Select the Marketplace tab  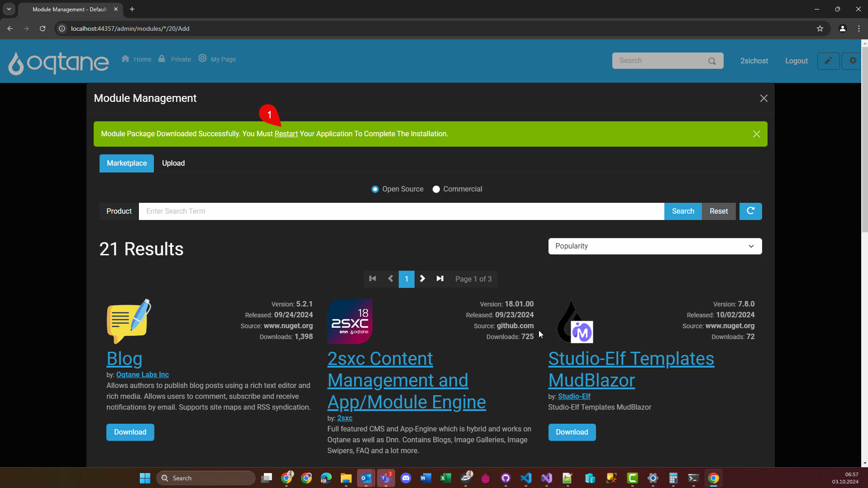(x=126, y=163)
